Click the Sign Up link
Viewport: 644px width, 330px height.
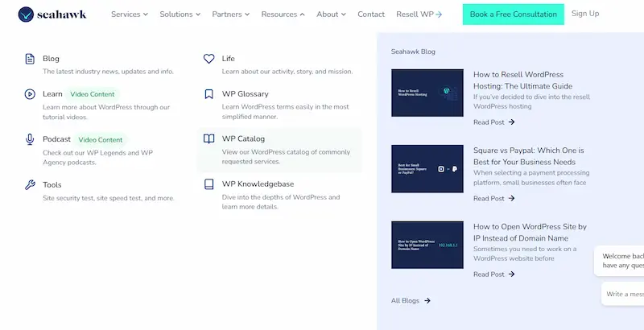(x=585, y=14)
